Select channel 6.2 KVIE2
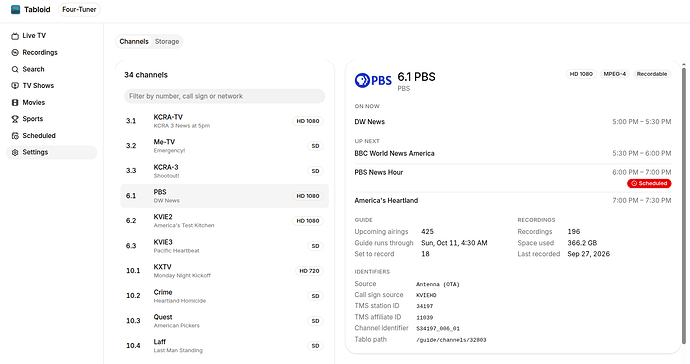 click(x=224, y=221)
